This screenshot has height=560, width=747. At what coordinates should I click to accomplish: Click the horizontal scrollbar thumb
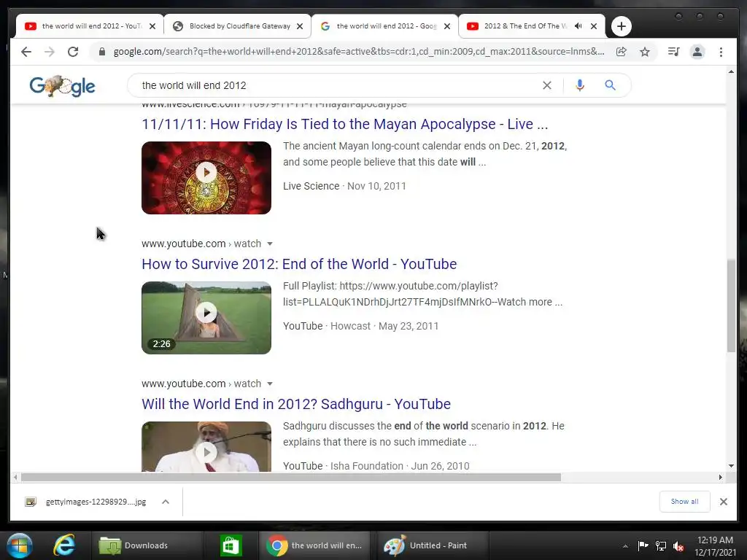coord(291,477)
